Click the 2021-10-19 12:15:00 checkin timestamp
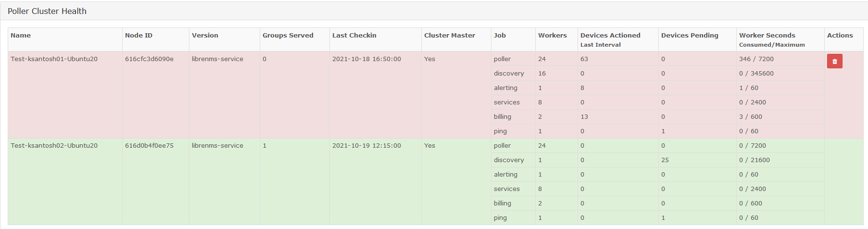This screenshot has width=868, height=229. coord(366,145)
